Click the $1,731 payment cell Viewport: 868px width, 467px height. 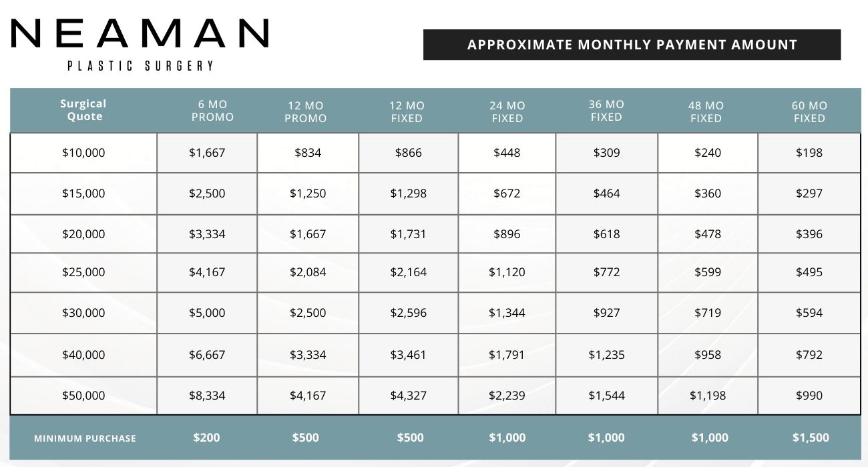pos(408,234)
